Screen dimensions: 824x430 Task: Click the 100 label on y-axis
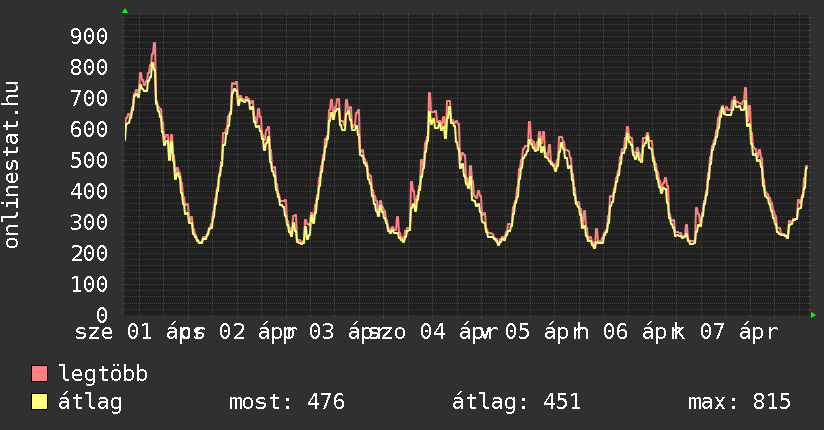pos(89,284)
